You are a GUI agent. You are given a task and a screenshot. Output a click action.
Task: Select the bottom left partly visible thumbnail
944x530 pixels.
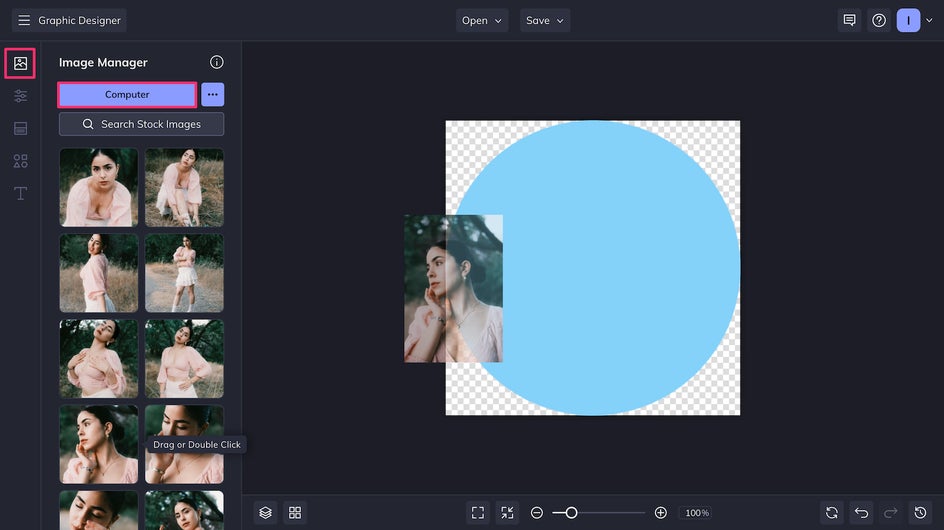pyautogui.click(x=99, y=510)
